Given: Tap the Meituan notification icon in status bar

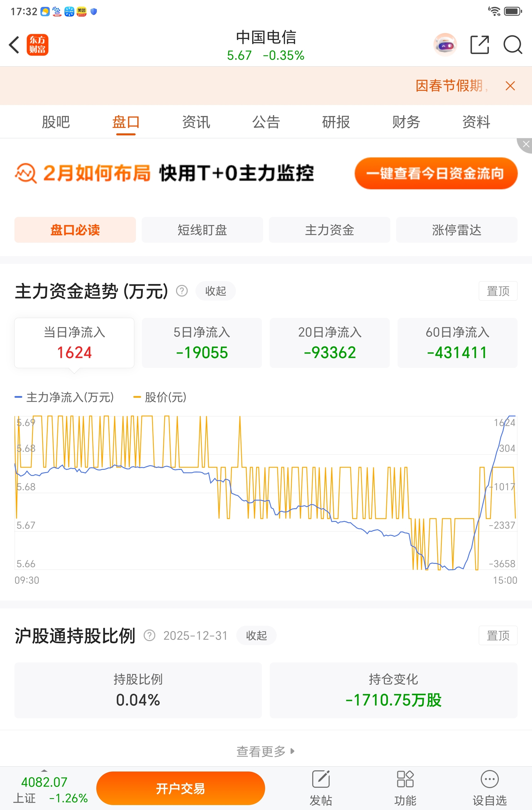Looking at the screenshot, I should click(82, 12).
